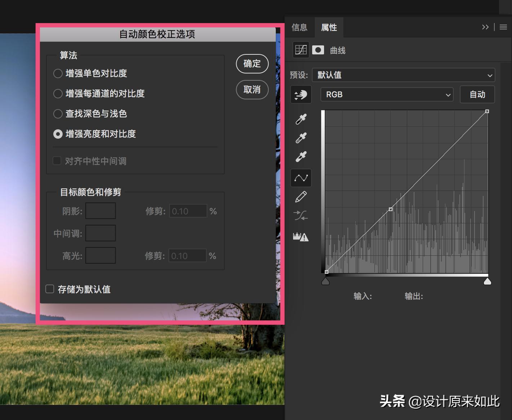Click the clipping display warning icon

(301, 236)
